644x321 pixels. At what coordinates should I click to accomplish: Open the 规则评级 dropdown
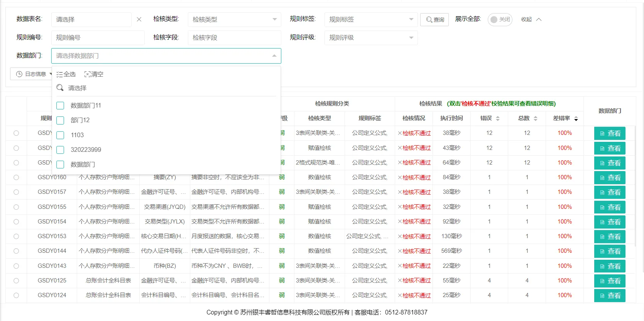[371, 37]
